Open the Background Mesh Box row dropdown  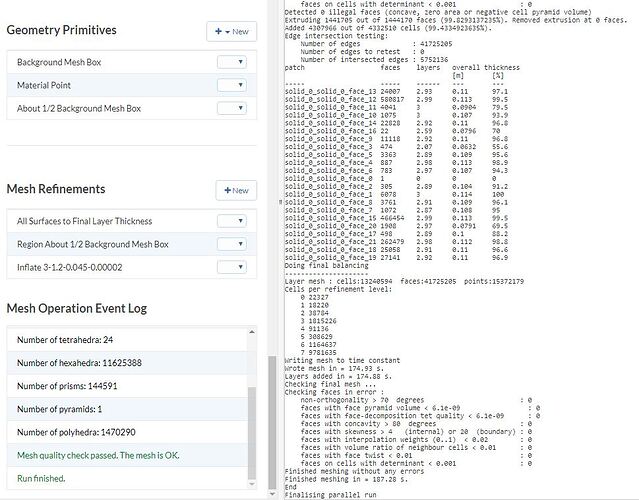click(x=231, y=63)
